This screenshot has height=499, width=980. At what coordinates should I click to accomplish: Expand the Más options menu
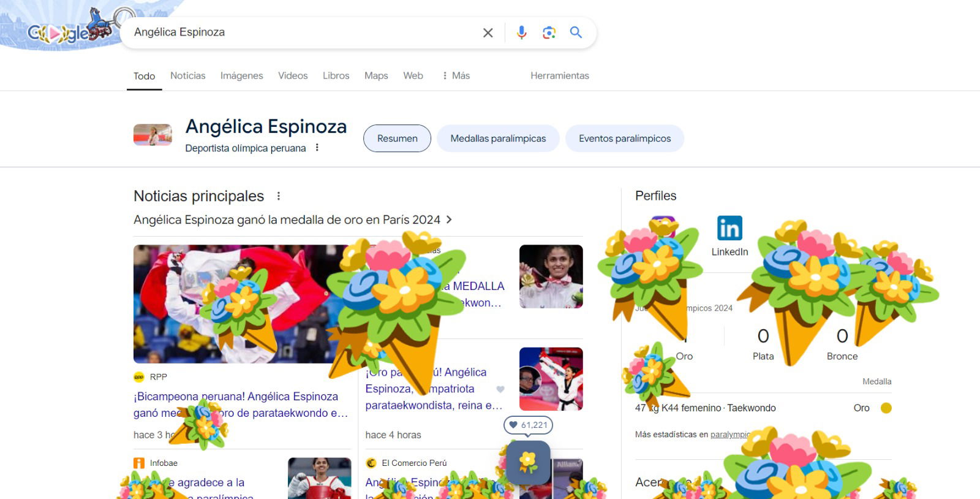click(456, 75)
